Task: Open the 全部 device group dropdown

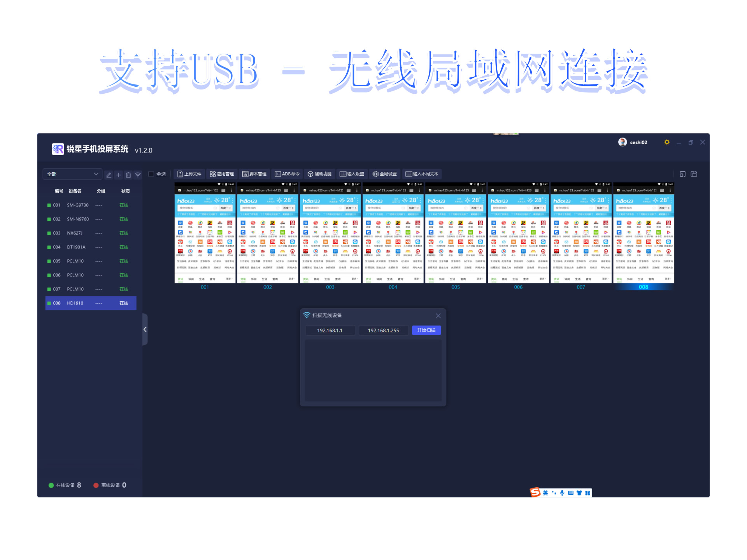Action: [x=72, y=174]
